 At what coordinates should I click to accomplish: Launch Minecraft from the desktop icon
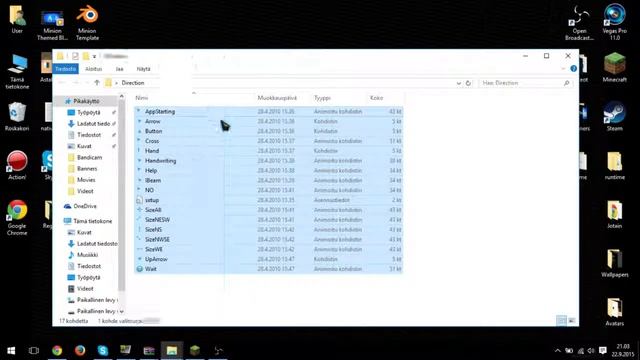614,68
